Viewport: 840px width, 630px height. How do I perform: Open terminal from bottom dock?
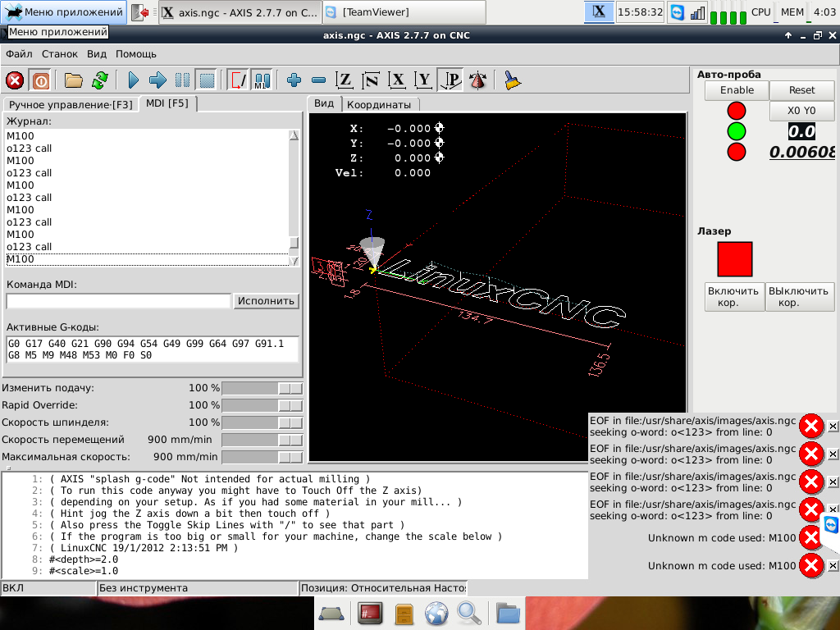(x=371, y=614)
